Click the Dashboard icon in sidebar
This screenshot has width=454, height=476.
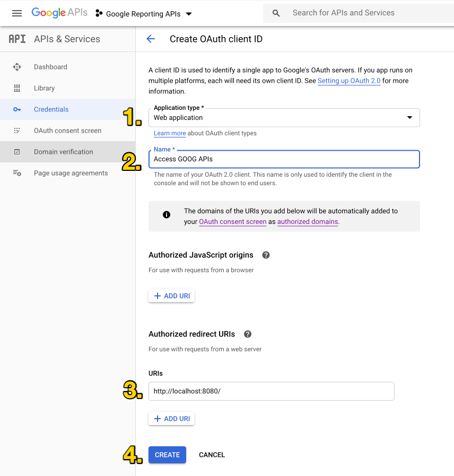tap(17, 67)
